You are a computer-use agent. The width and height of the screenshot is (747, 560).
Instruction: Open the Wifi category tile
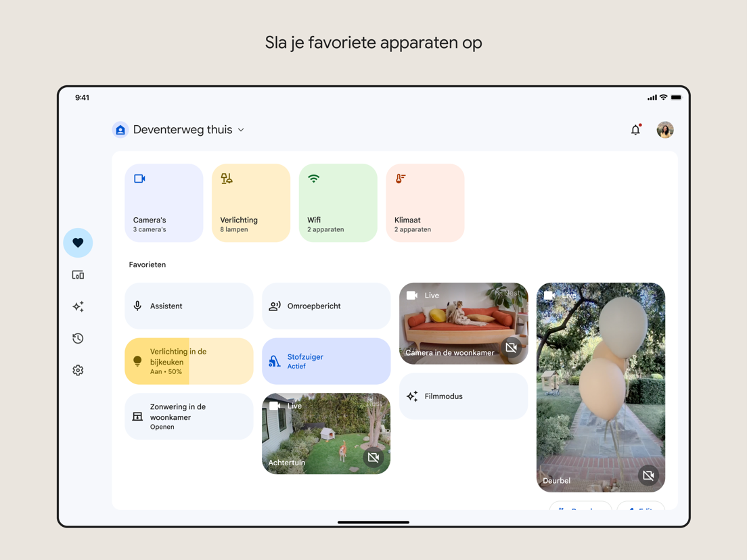[338, 203]
